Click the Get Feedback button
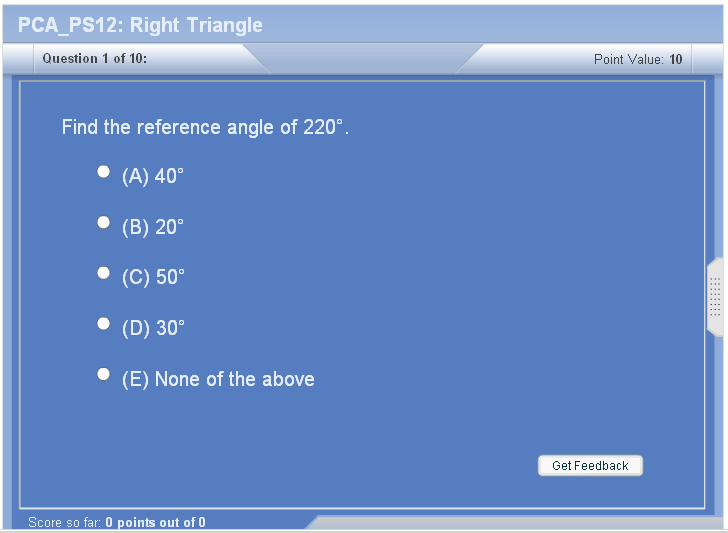728x533 pixels. point(590,466)
